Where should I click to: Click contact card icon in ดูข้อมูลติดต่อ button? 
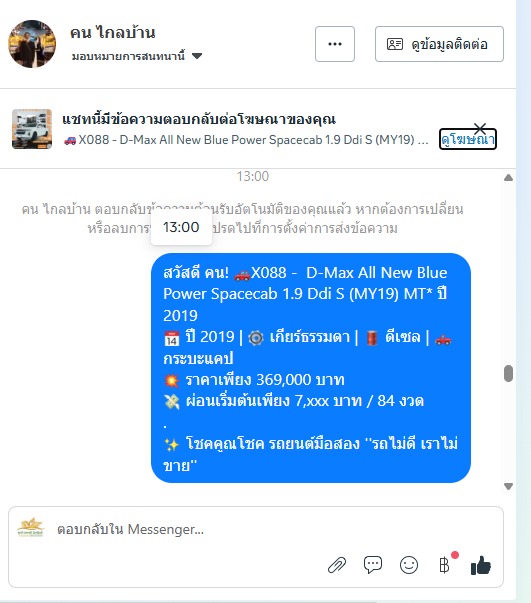[x=395, y=44]
